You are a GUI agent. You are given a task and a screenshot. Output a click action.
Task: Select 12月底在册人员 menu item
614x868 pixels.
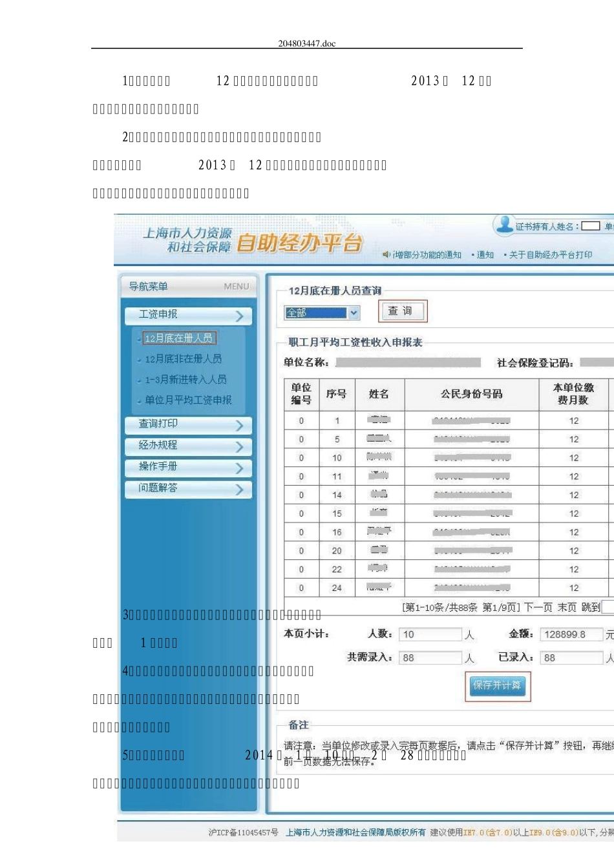179,338
